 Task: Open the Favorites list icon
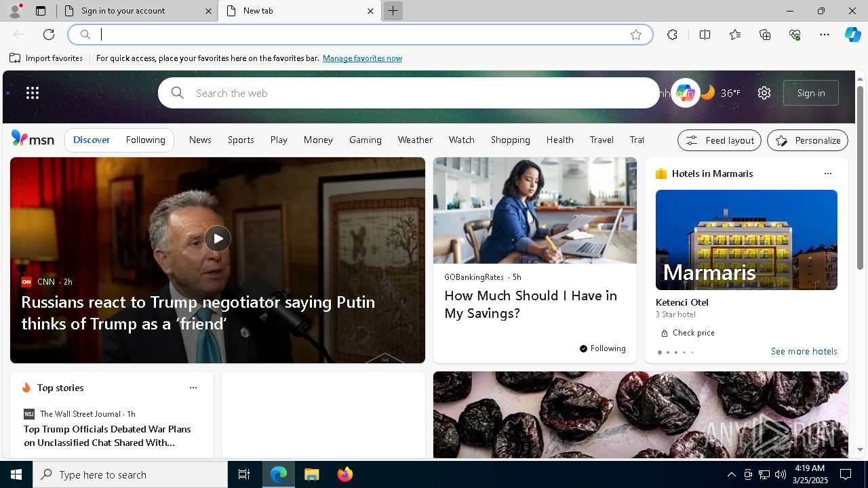[735, 35]
